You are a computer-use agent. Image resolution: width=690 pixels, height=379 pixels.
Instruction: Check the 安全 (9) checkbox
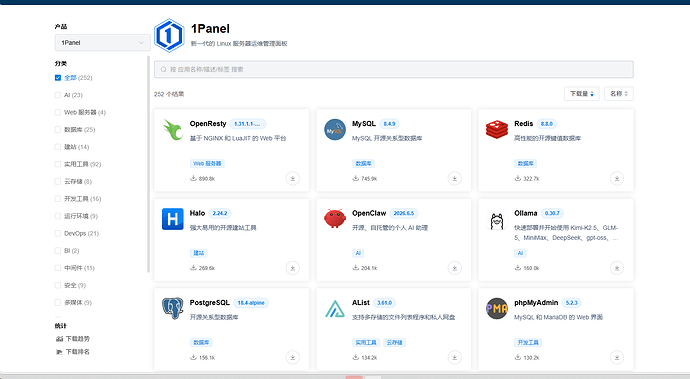tap(58, 285)
